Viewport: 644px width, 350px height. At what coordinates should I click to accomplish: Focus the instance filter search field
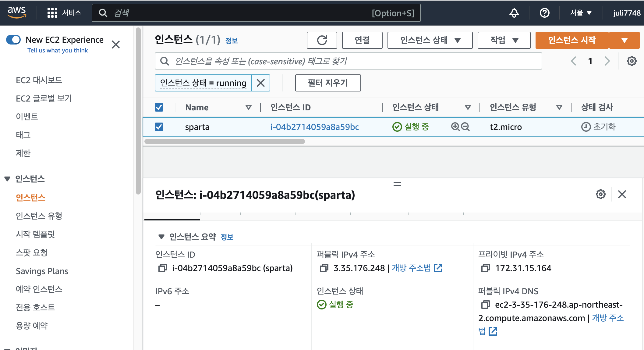coord(349,61)
